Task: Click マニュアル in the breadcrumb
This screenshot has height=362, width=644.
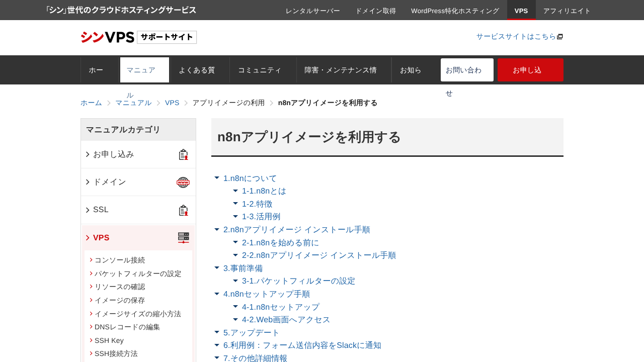Action: pos(133,103)
